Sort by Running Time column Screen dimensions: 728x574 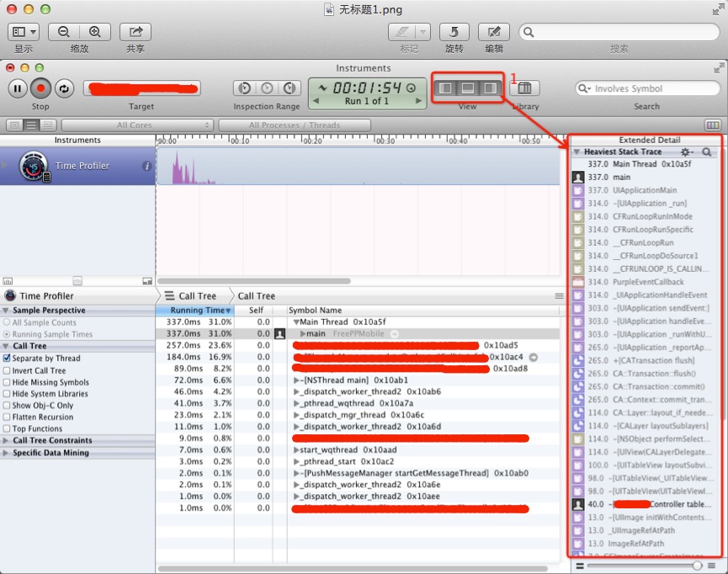click(x=195, y=311)
